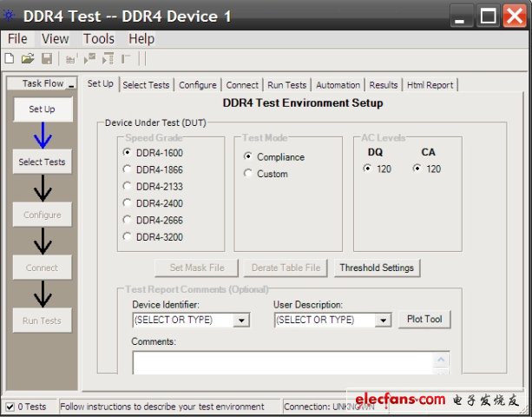Screen dimensions: 532x417
Task: Switch test mode to Custom
Action: point(248,174)
